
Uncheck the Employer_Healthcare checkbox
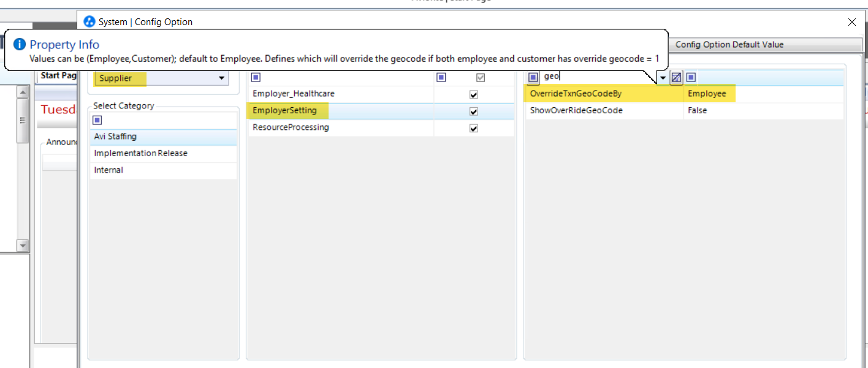pyautogui.click(x=473, y=94)
